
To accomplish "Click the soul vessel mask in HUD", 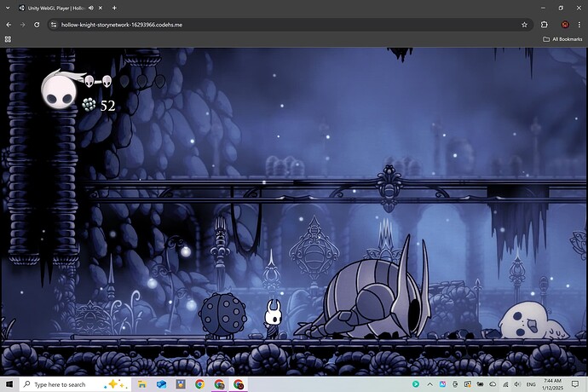I will pos(59,90).
